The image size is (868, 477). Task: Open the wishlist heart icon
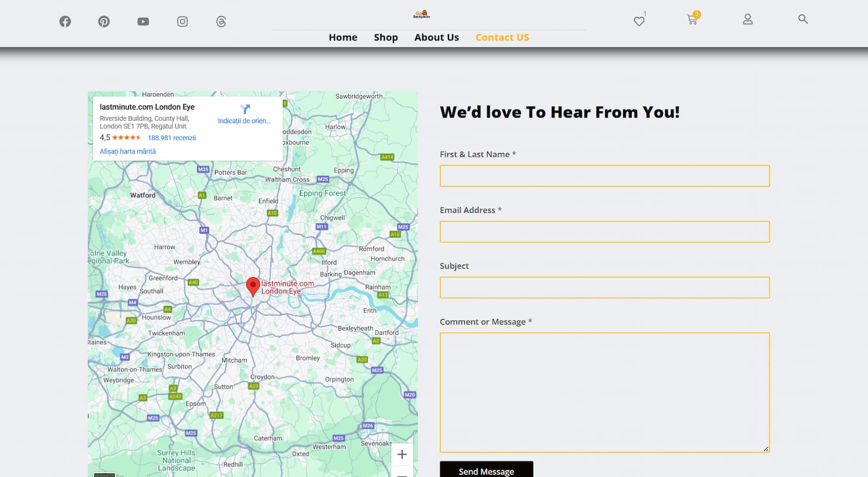tap(639, 21)
